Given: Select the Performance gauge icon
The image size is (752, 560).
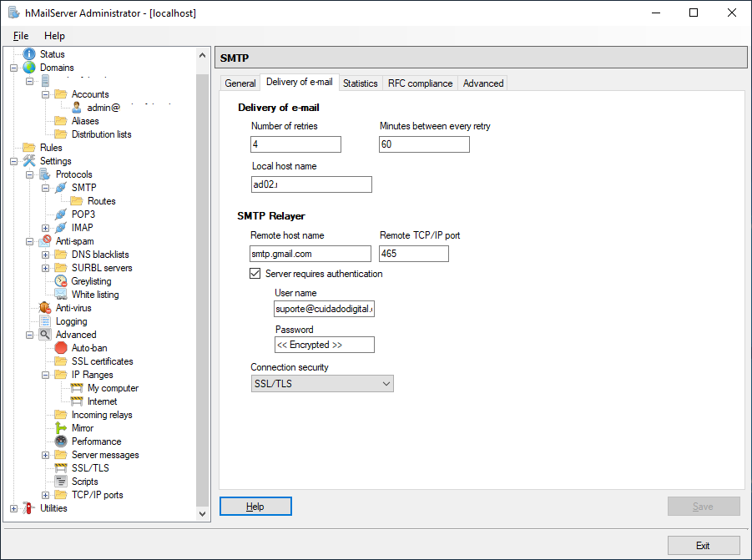Looking at the screenshot, I should (x=61, y=441).
